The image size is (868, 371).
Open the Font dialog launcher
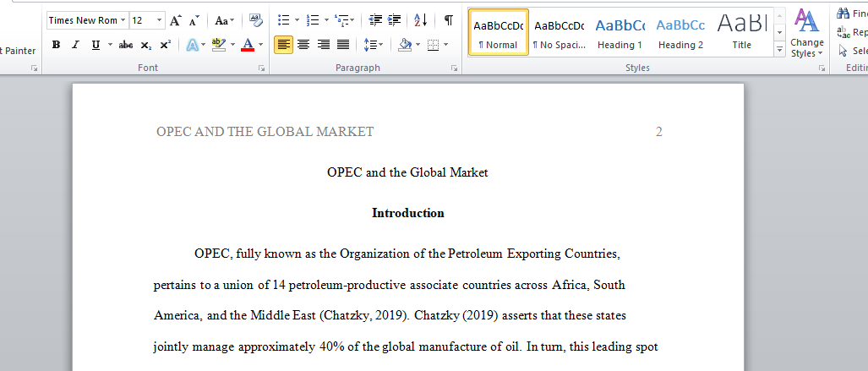[x=261, y=68]
